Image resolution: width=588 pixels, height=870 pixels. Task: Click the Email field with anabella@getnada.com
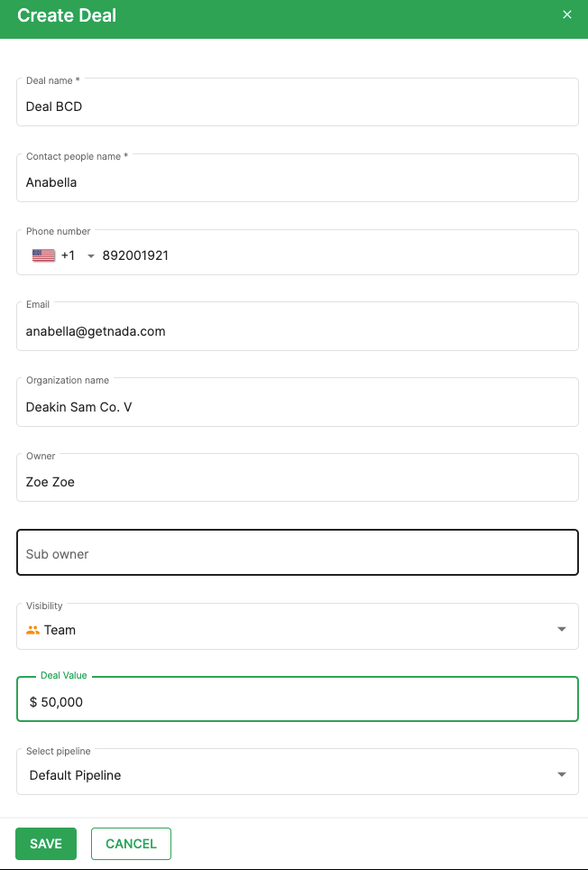point(298,327)
